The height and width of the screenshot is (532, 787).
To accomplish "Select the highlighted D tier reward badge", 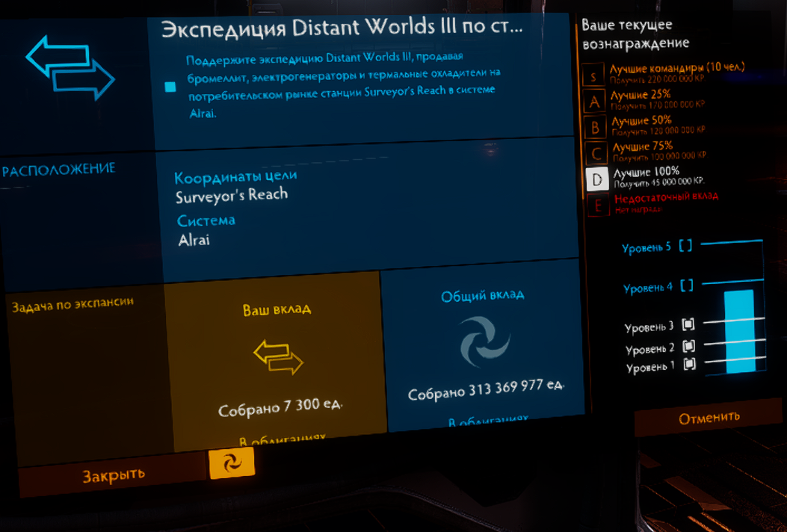I will click(597, 179).
